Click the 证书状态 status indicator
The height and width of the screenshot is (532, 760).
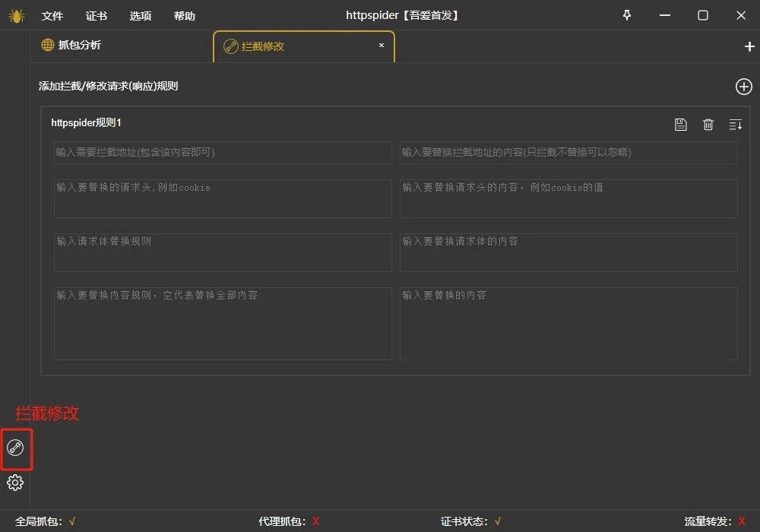(x=470, y=521)
